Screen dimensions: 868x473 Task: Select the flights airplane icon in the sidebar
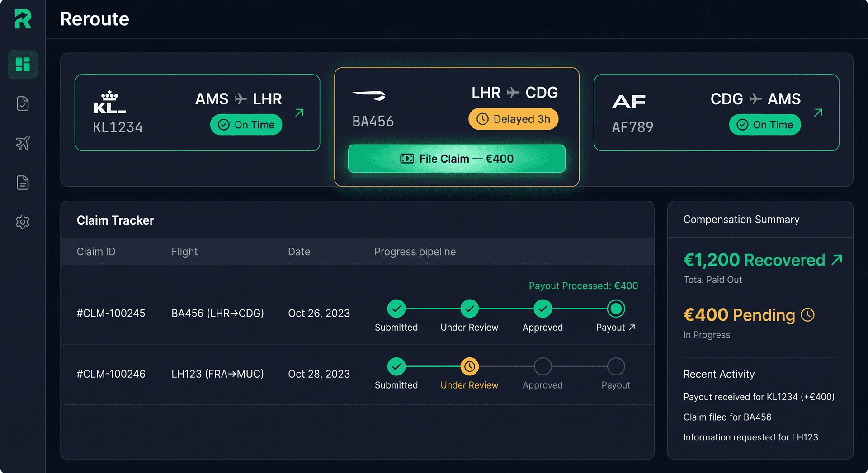pyautogui.click(x=23, y=143)
